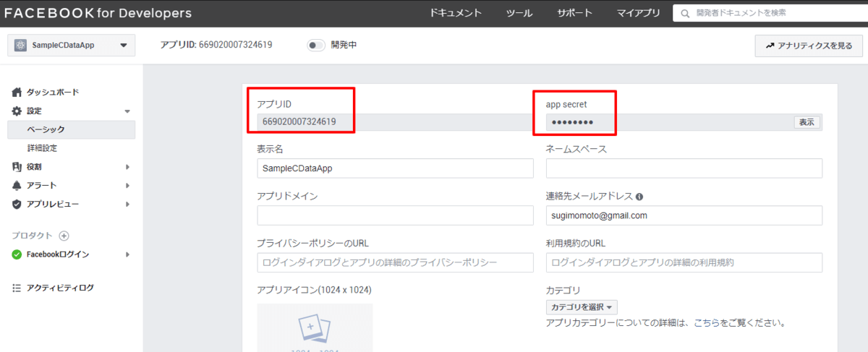
Task: Open the SampleCDataApp app selector dropdown
Action: [71, 45]
